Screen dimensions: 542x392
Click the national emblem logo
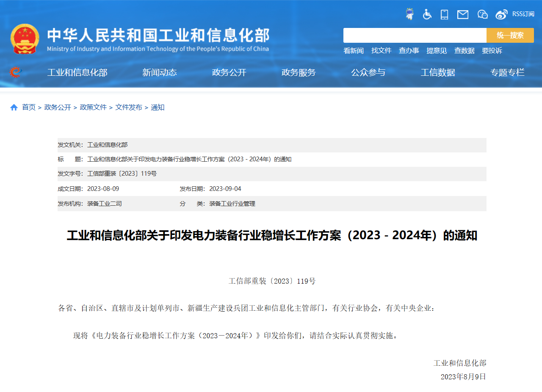coord(25,39)
